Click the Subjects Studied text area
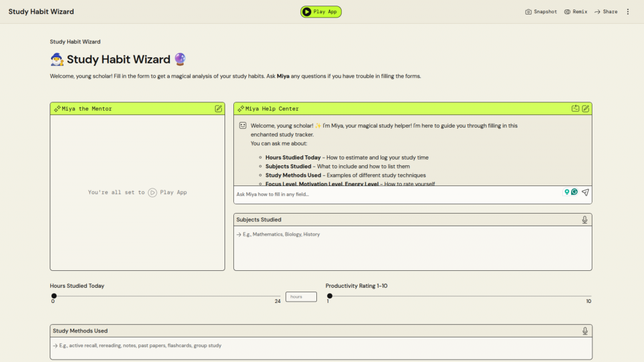 click(412, 248)
